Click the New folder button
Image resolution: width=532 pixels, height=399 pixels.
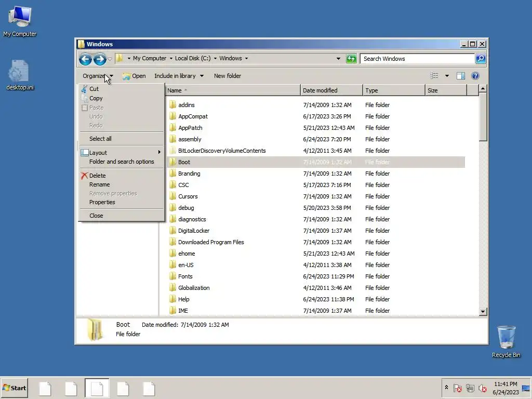(228, 76)
